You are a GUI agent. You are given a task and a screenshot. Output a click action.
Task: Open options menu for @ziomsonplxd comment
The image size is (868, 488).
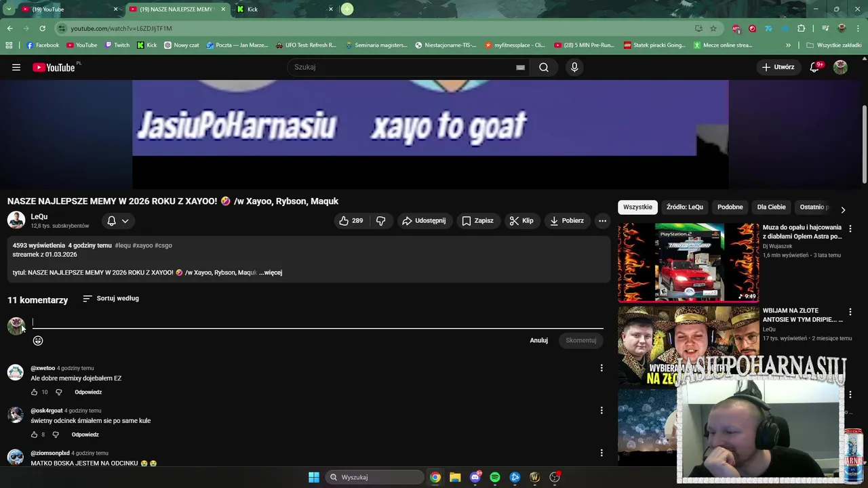(x=601, y=453)
